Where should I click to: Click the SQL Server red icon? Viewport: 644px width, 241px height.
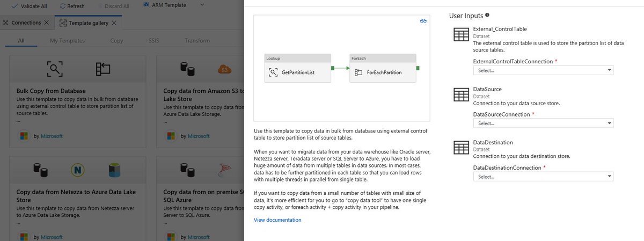(224, 170)
